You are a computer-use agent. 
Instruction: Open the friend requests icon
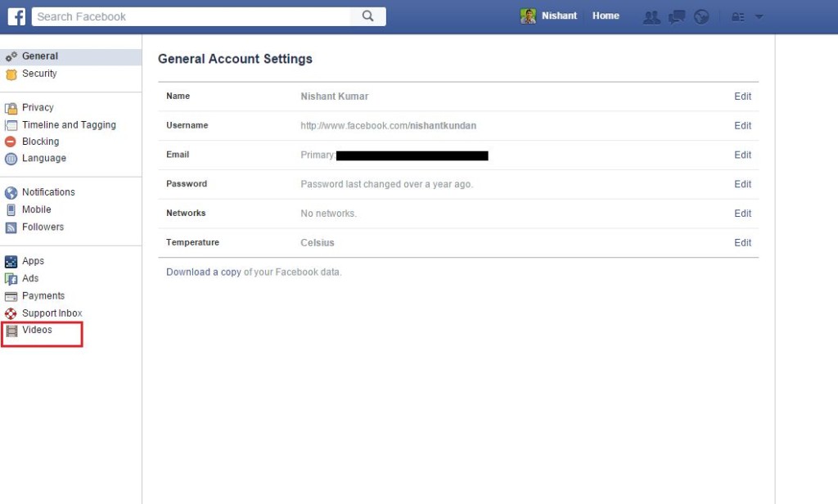pyautogui.click(x=651, y=16)
